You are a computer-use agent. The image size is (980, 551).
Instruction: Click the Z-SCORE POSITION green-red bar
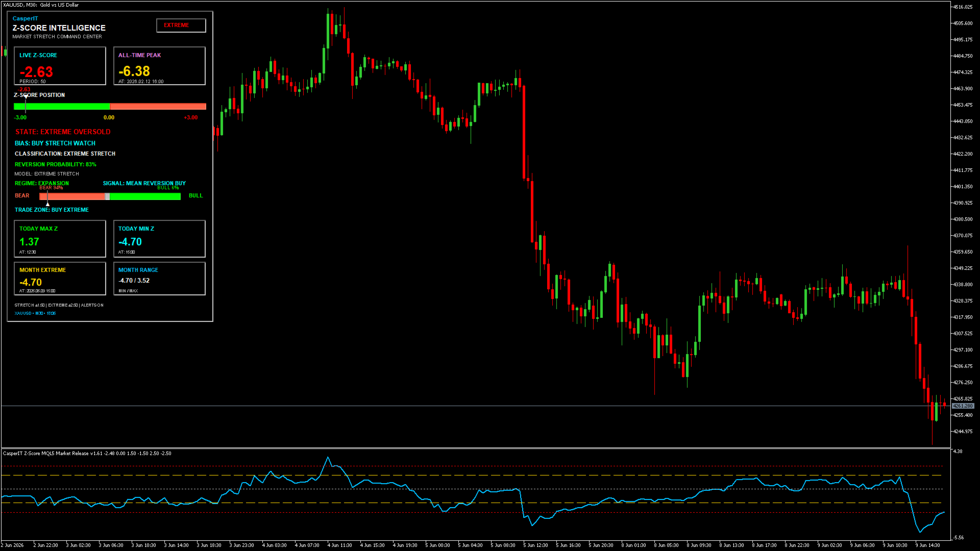click(110, 107)
